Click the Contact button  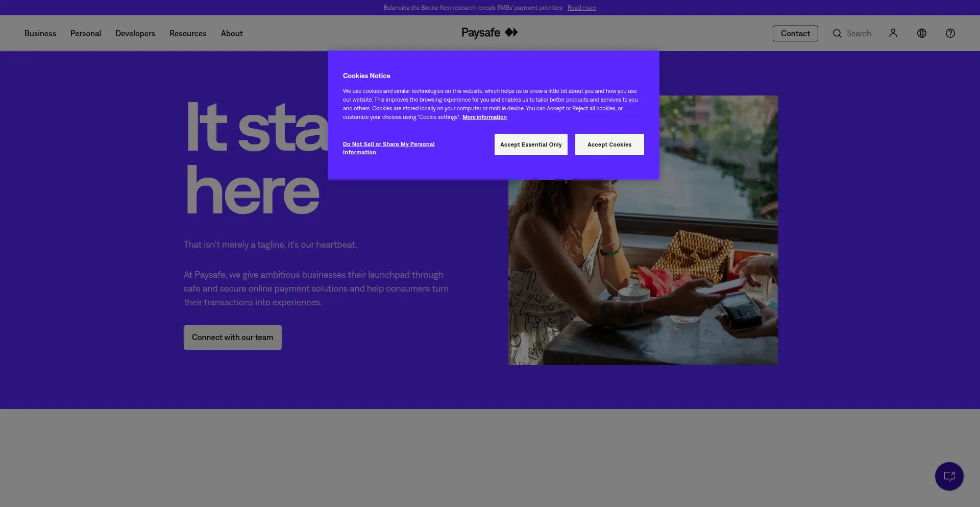pyautogui.click(x=795, y=33)
